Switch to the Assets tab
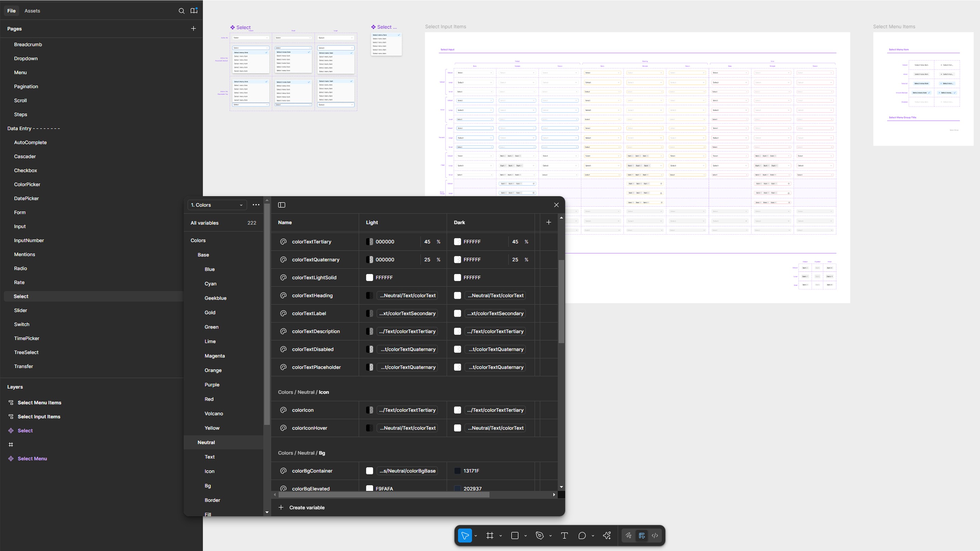The width and height of the screenshot is (980, 551). (x=32, y=11)
